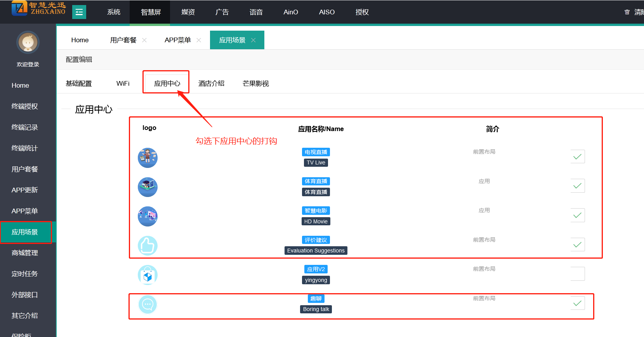The height and width of the screenshot is (337, 644).
Task: Enable the yingyong app checkbox
Action: (x=577, y=274)
